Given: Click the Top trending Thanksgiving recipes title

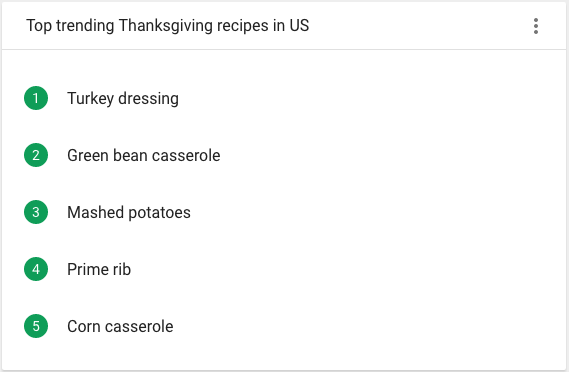Looking at the screenshot, I should tap(168, 26).
